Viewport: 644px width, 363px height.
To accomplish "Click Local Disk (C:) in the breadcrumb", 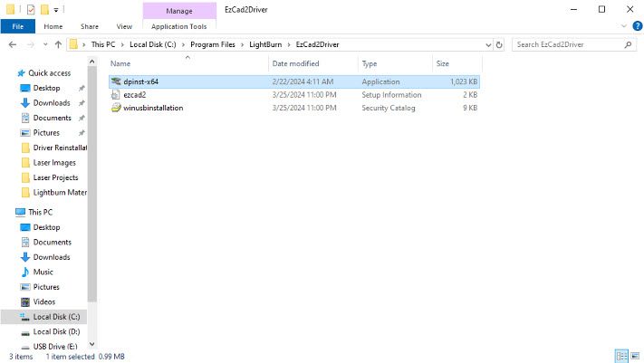I will coord(153,44).
